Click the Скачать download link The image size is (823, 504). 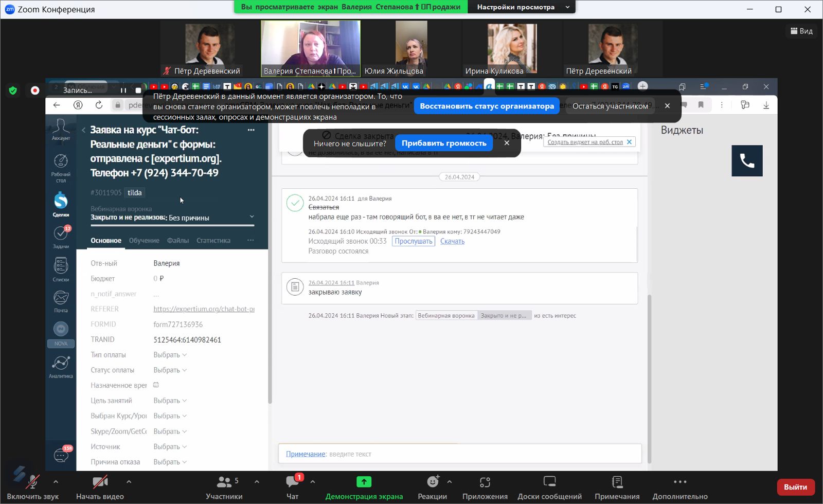click(452, 241)
